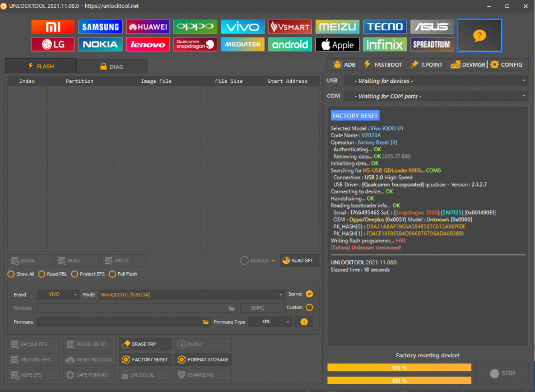
Task: Enable the Custom firehose option
Action: coord(309,307)
